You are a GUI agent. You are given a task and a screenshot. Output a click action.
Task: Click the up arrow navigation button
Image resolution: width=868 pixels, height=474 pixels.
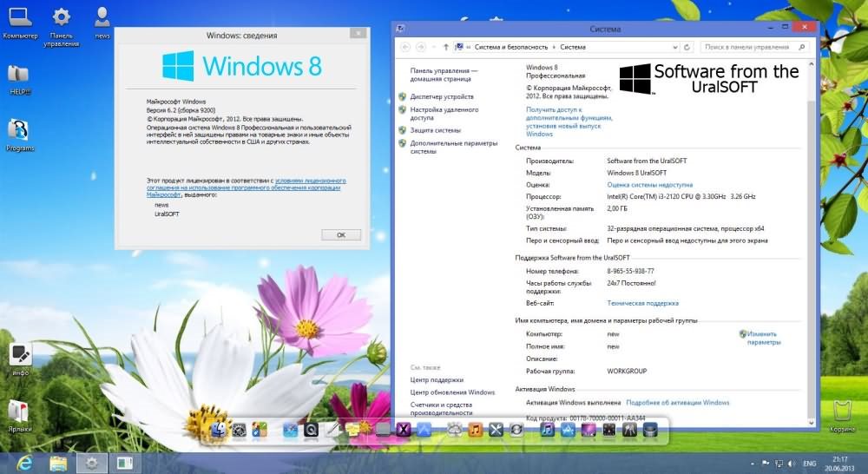tap(446, 47)
